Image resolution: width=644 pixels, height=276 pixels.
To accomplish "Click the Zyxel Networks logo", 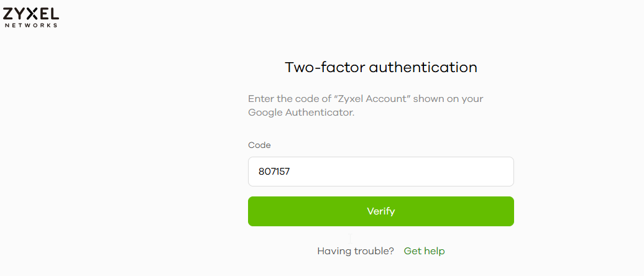I will (x=30, y=17).
